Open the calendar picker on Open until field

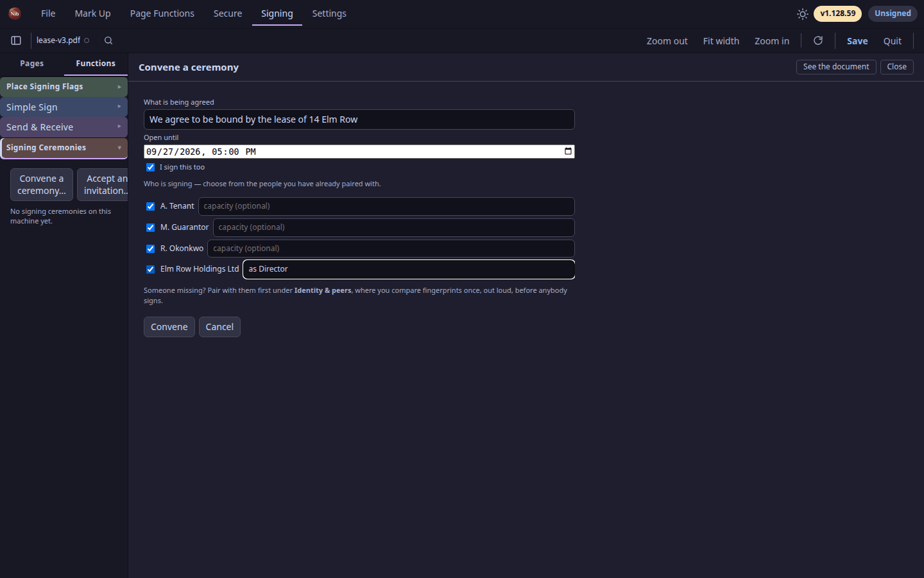point(568,152)
